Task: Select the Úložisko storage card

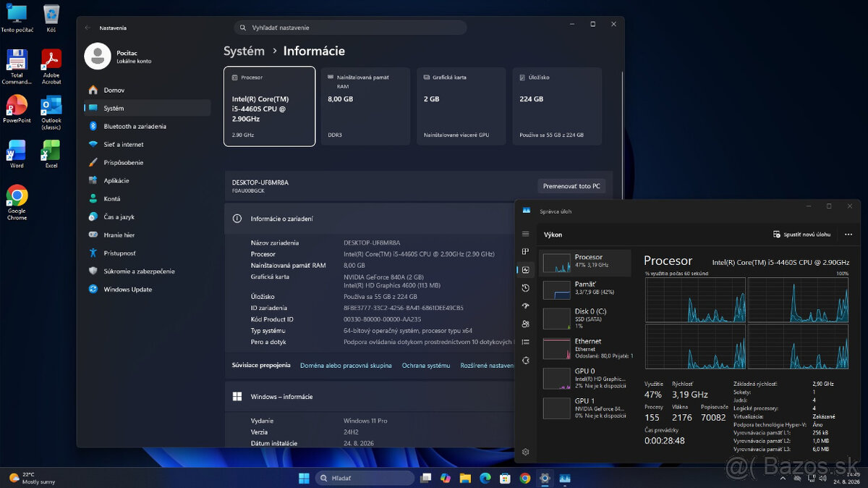Action: 558,106
